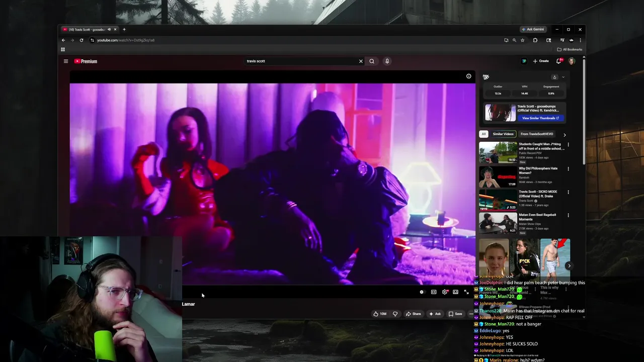Bookmark this page with star icon
644x362 pixels.
click(x=522, y=40)
